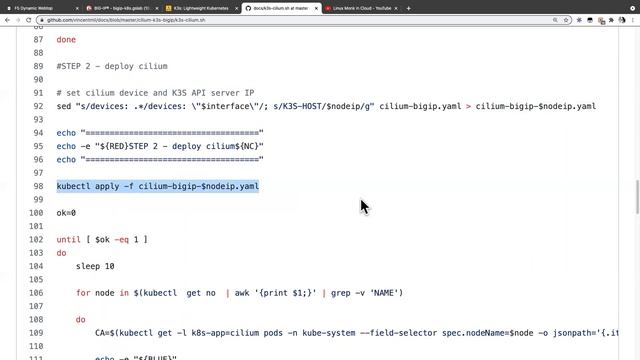640x360 pixels.
Task: Open the zoom magnifier in address bar
Action: (x=555, y=20)
